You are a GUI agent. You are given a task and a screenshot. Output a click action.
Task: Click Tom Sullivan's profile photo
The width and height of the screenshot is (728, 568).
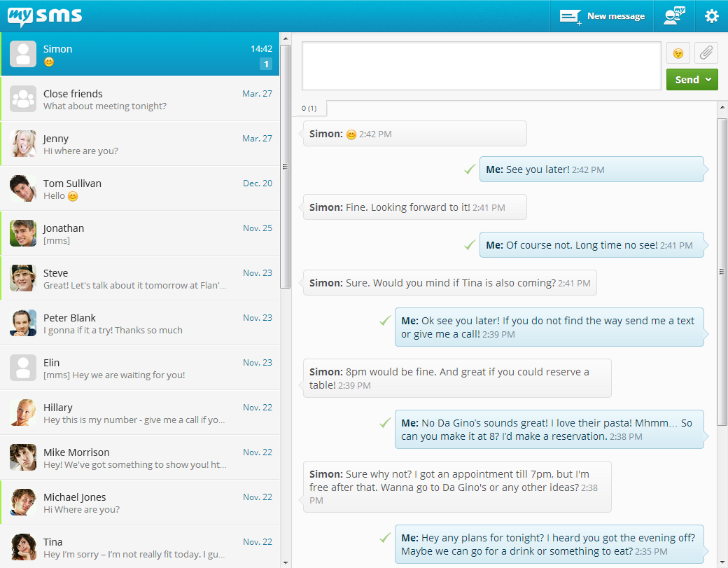22,188
